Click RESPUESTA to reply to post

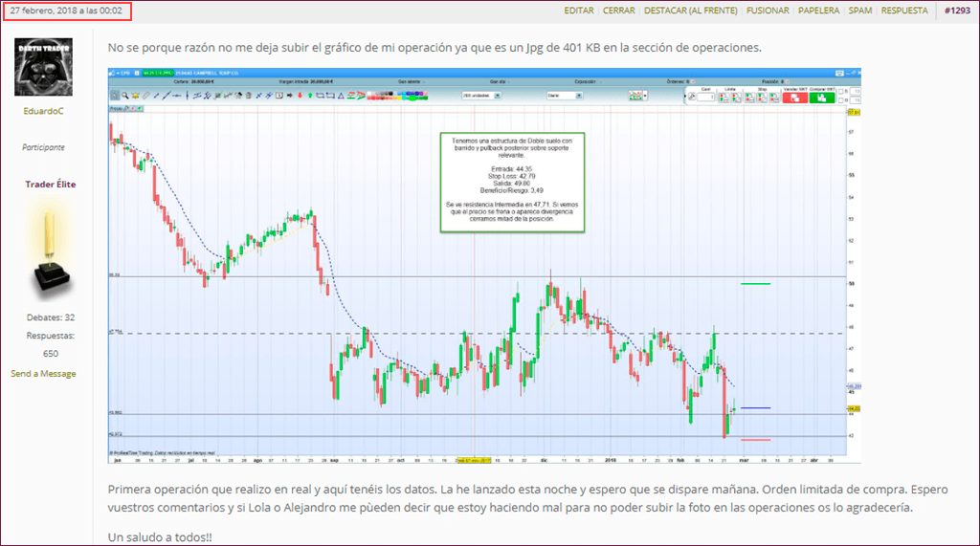tap(904, 11)
